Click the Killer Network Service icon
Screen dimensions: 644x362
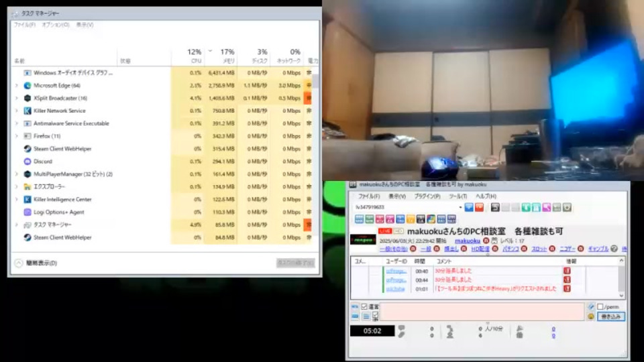(x=27, y=111)
